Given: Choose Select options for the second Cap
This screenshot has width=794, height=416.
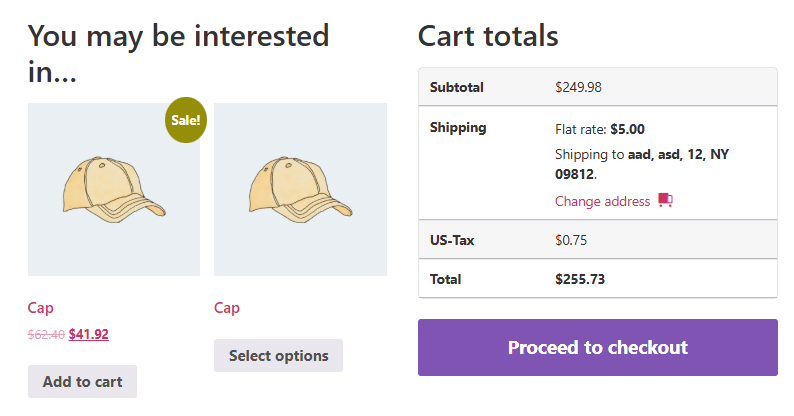Looking at the screenshot, I should (279, 356).
